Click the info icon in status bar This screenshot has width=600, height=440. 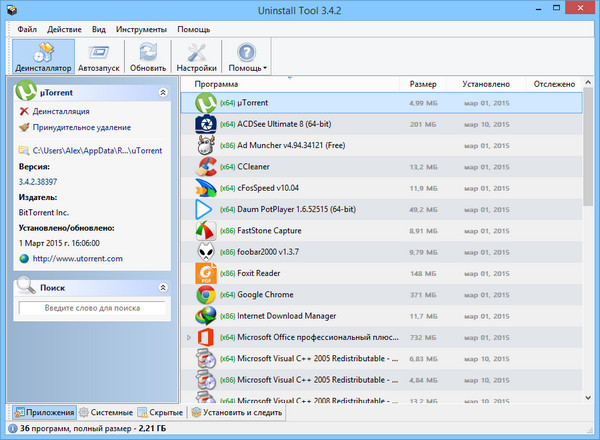point(13,429)
